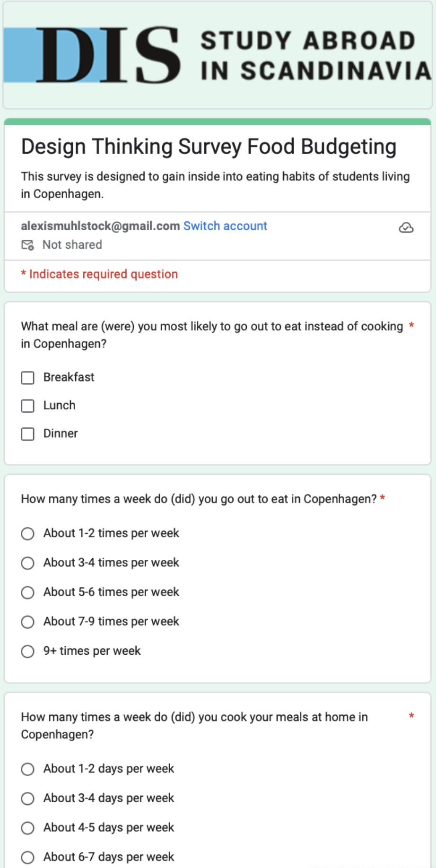436x868 pixels.
Task: Click the Design Thinking Survey title
Action: click(x=209, y=147)
